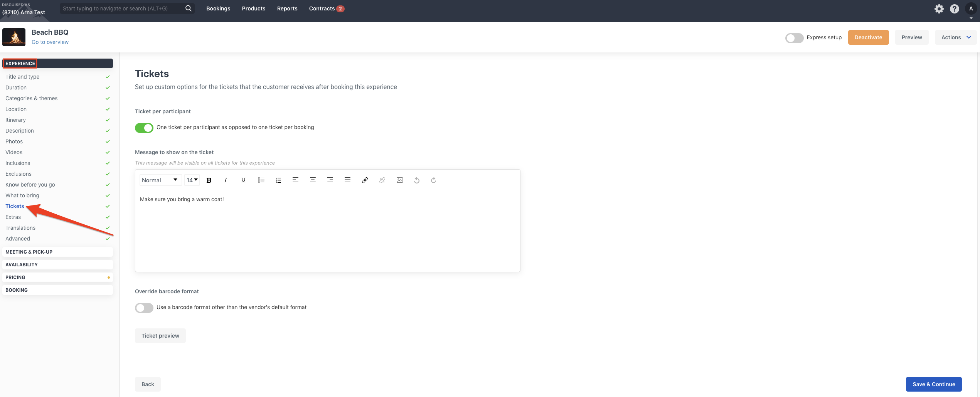Open the settings gear icon
Viewport: 980px width, 397px height.
tap(939, 9)
